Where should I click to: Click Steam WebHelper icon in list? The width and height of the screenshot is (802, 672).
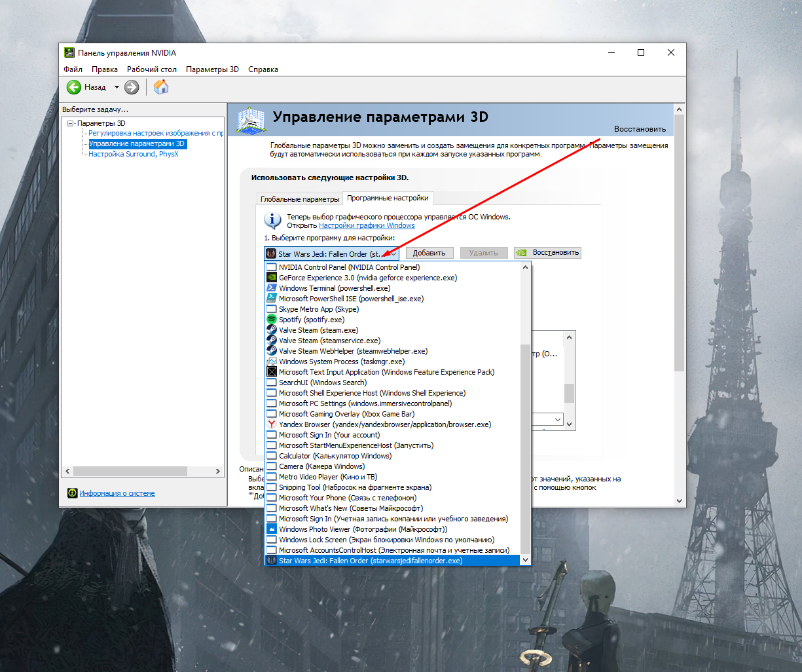pos(272,351)
